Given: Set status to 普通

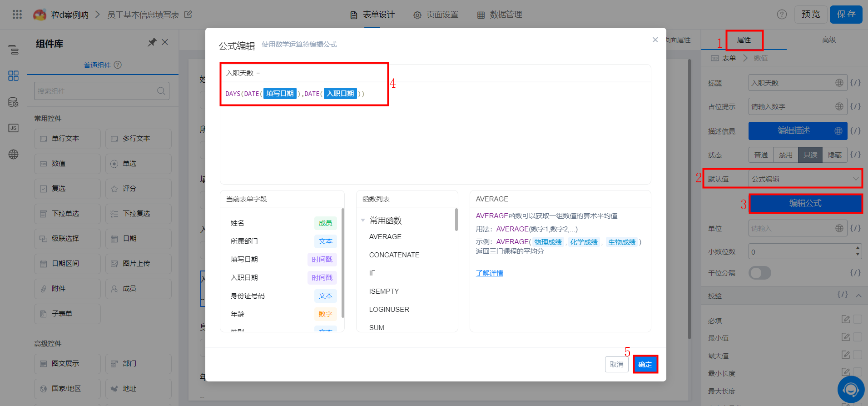Looking at the screenshot, I should tap(761, 155).
